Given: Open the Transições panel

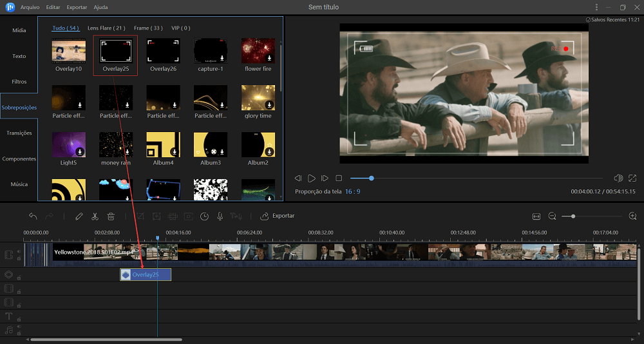Looking at the screenshot, I should pos(19,133).
